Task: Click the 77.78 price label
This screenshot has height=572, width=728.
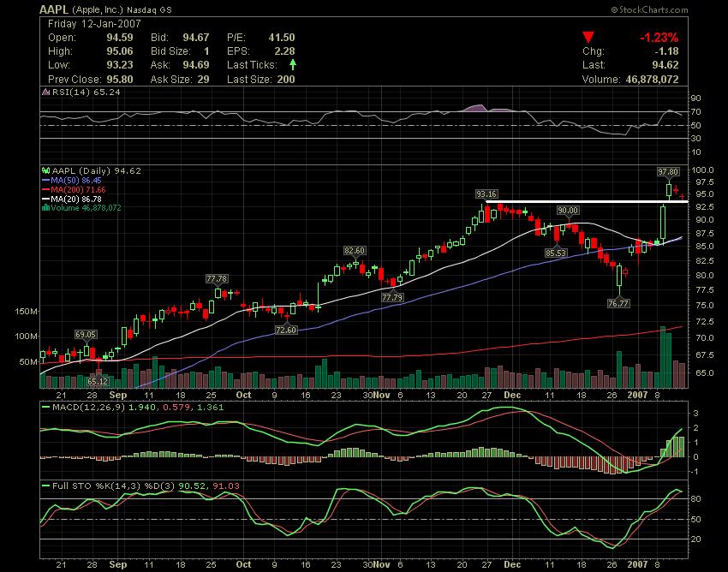Action: click(217, 279)
